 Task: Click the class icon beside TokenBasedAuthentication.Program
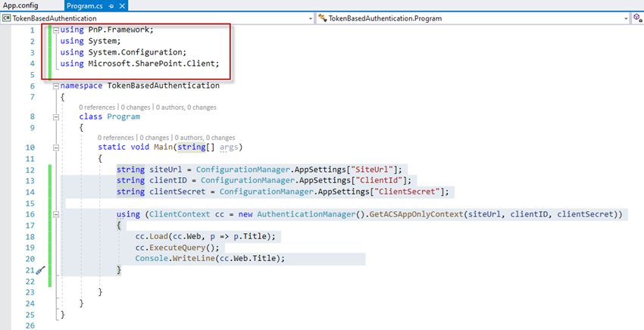tap(322, 18)
